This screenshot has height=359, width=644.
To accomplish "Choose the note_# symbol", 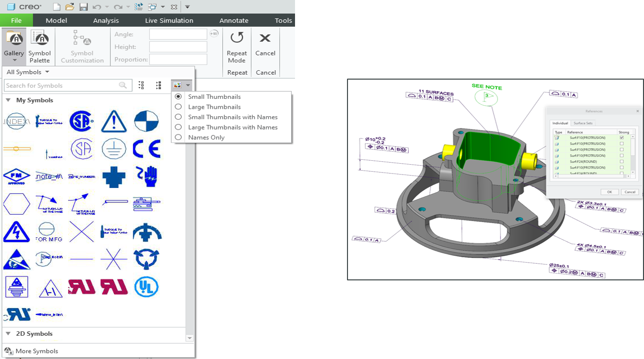I will coord(49,177).
